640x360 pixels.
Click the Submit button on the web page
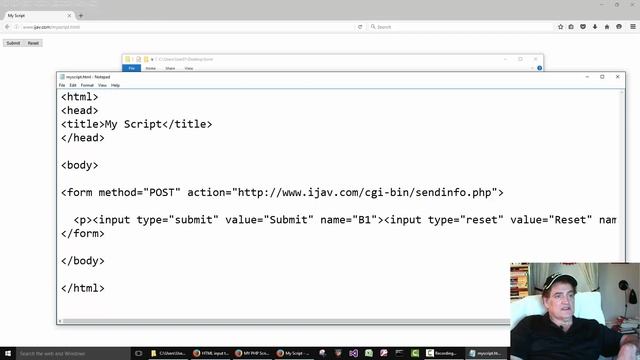click(13, 43)
